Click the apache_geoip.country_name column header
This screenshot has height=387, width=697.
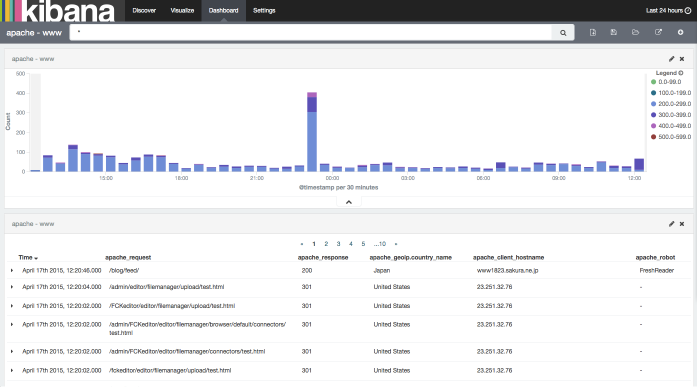(410, 257)
